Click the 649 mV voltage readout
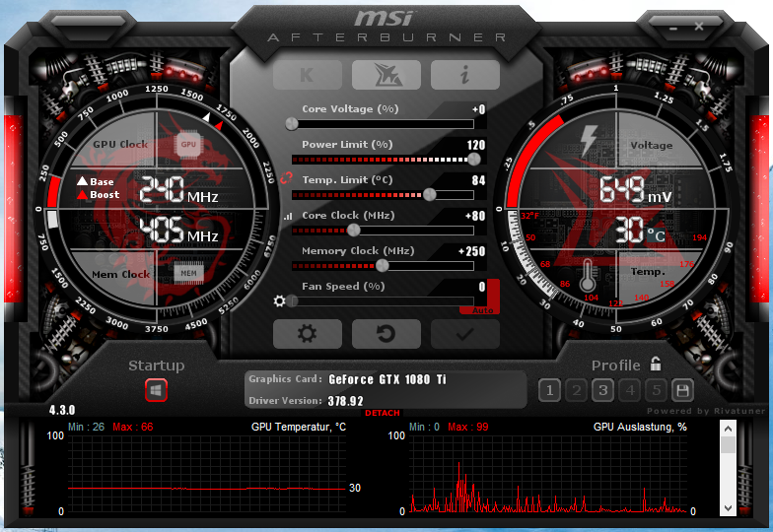The image size is (773, 532). coord(636,190)
